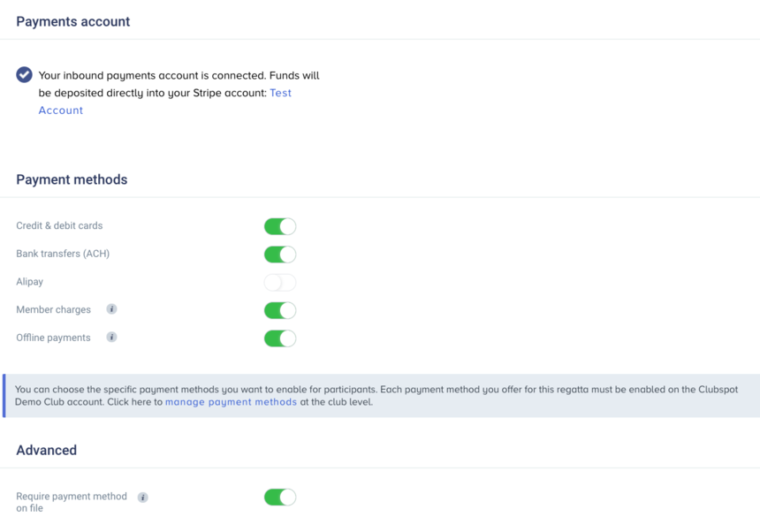760x532 pixels.
Task: Show info tooltip for Offline payments
Action: [x=111, y=338]
